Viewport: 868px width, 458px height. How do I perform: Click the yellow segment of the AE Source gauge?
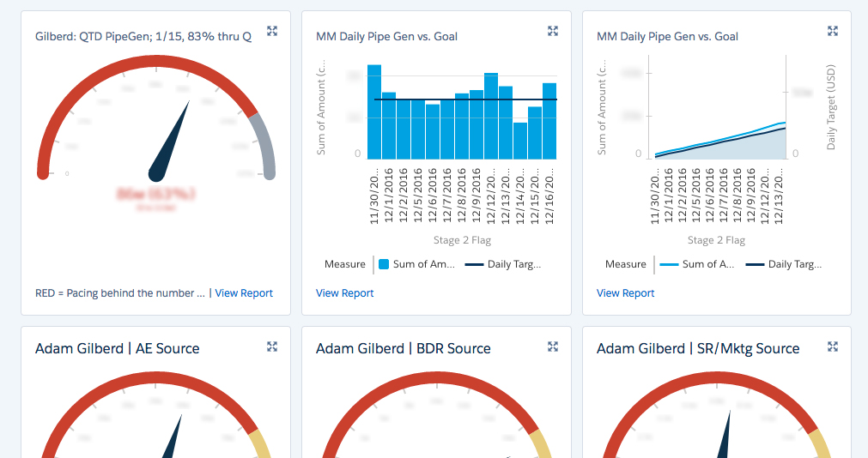[260, 443]
